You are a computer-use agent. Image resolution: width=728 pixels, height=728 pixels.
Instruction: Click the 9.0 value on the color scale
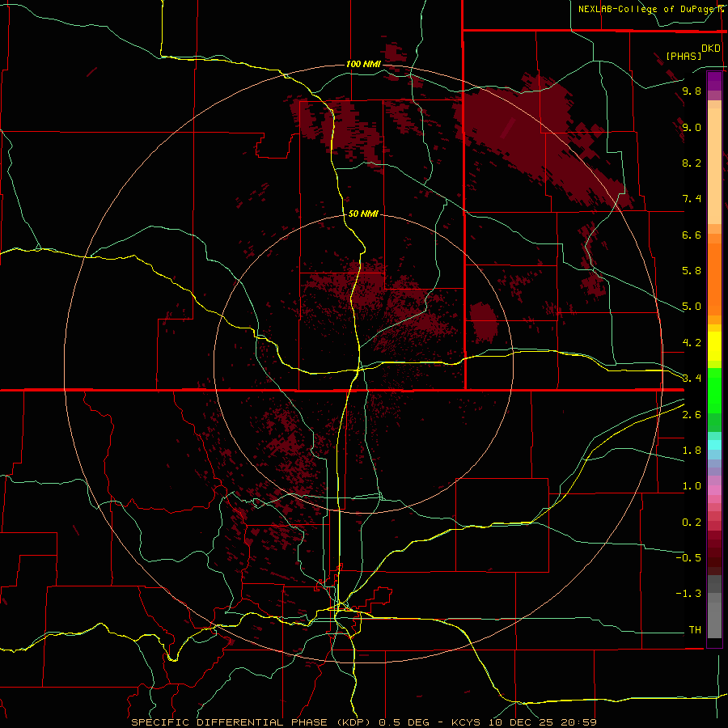click(692, 127)
